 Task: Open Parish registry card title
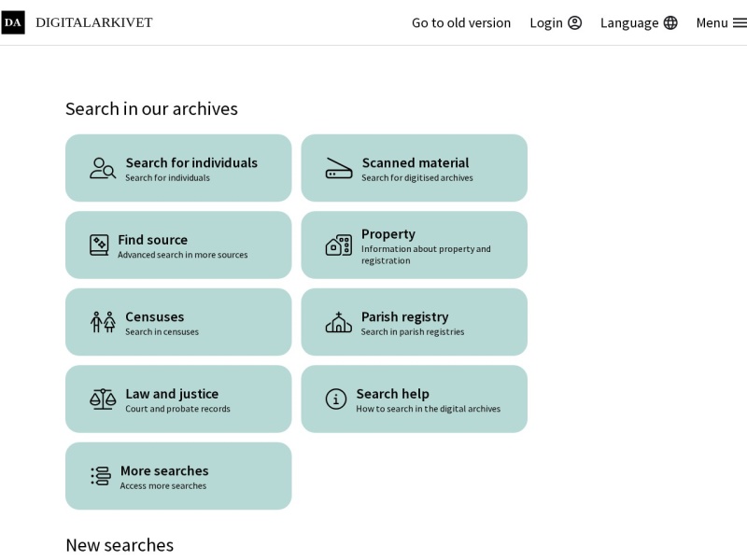click(x=405, y=317)
